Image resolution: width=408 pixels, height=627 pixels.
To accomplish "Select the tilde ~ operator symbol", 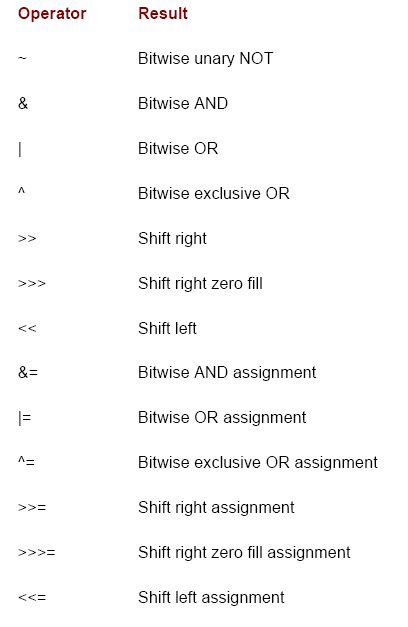I will click(x=22, y=58).
